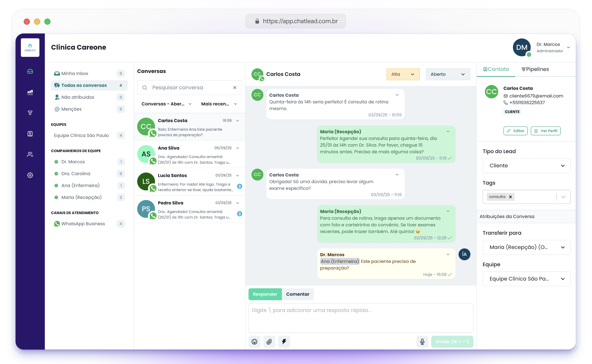Image resolution: width=592 pixels, height=364 pixels.
Task: Open the Alta priority dropdown
Action: [x=403, y=74]
